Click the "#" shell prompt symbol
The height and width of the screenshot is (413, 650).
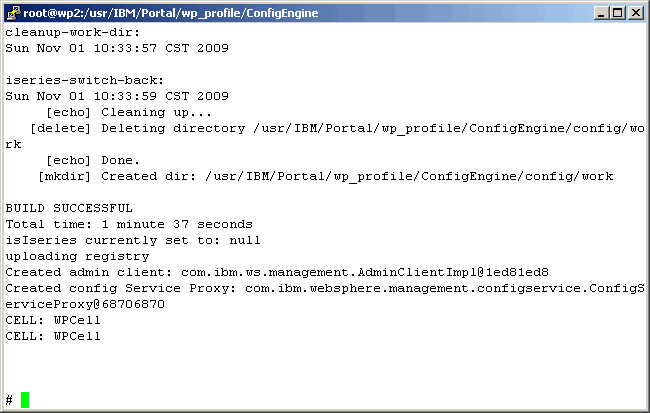coord(9,400)
